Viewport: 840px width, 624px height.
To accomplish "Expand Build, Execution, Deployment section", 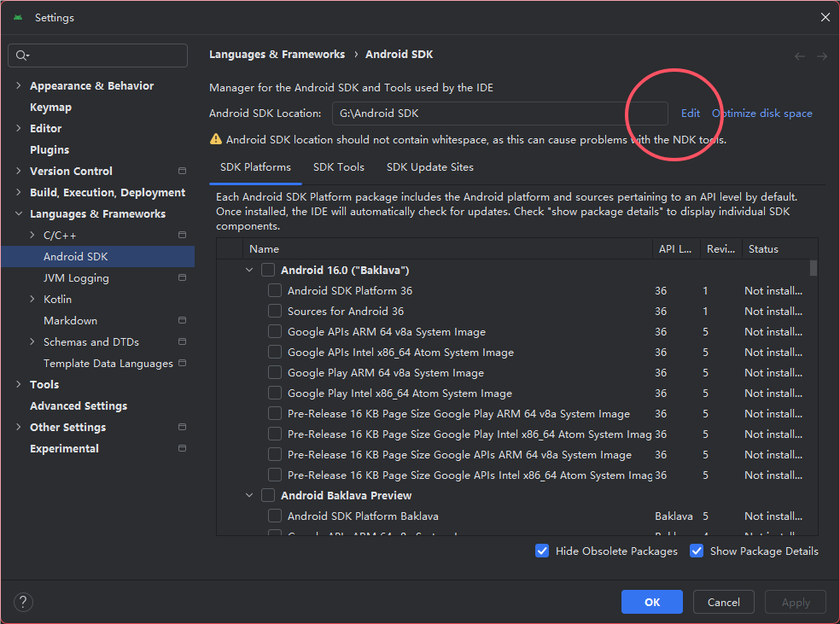I will 19,192.
